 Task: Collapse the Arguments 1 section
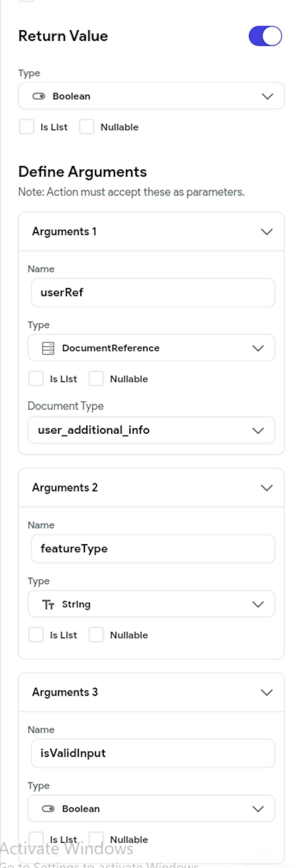coord(267,232)
